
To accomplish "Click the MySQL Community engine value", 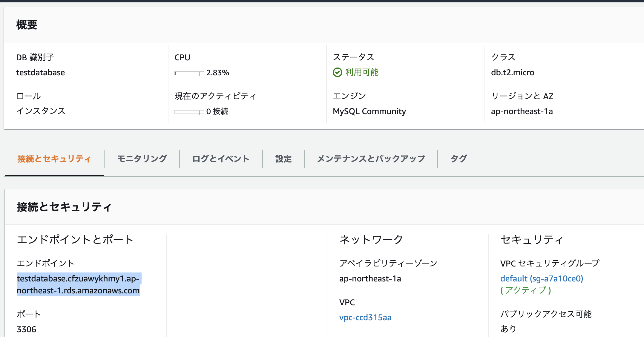I will click(369, 111).
